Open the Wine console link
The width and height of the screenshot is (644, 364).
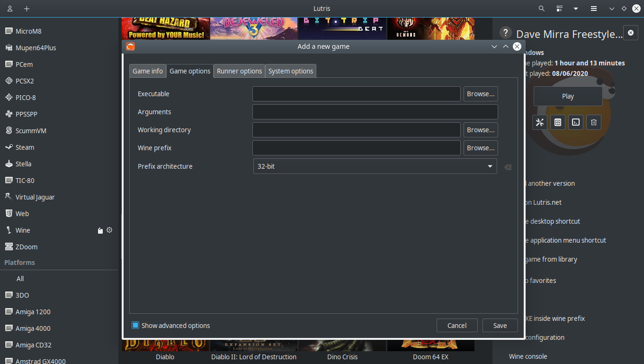pyautogui.click(x=528, y=356)
